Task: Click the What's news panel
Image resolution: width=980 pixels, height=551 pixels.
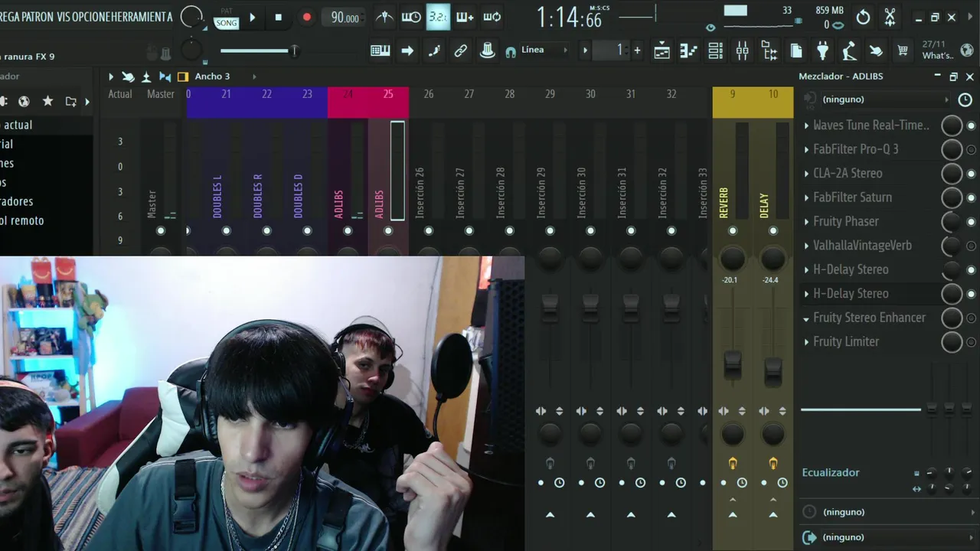Action: click(x=938, y=51)
